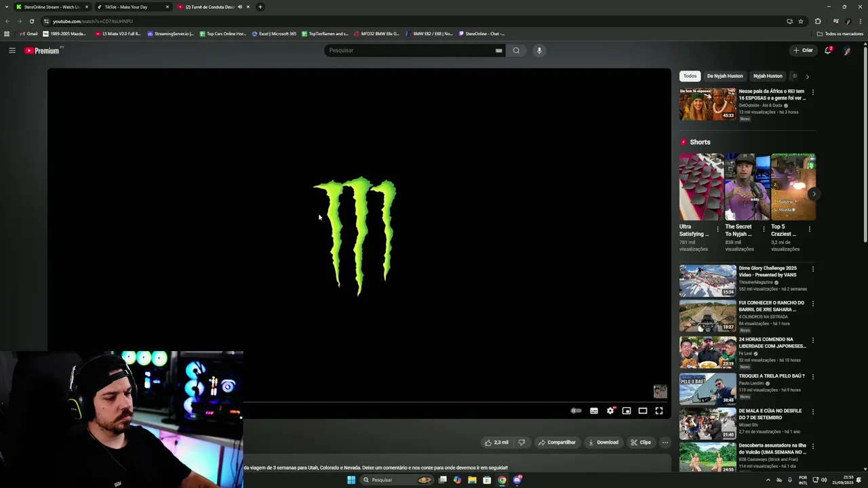Open the YouTube hamburger guide menu
The image size is (868, 488).
click(12, 50)
